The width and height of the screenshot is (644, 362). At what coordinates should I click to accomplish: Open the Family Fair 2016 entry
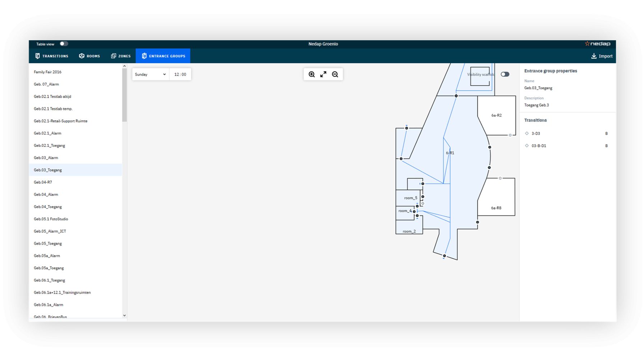pos(47,72)
